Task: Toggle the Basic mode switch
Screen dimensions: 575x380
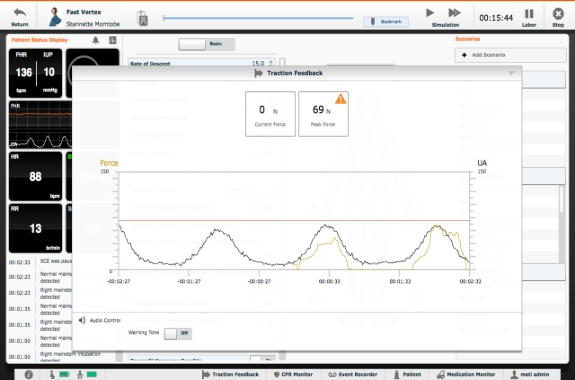Action: point(206,44)
